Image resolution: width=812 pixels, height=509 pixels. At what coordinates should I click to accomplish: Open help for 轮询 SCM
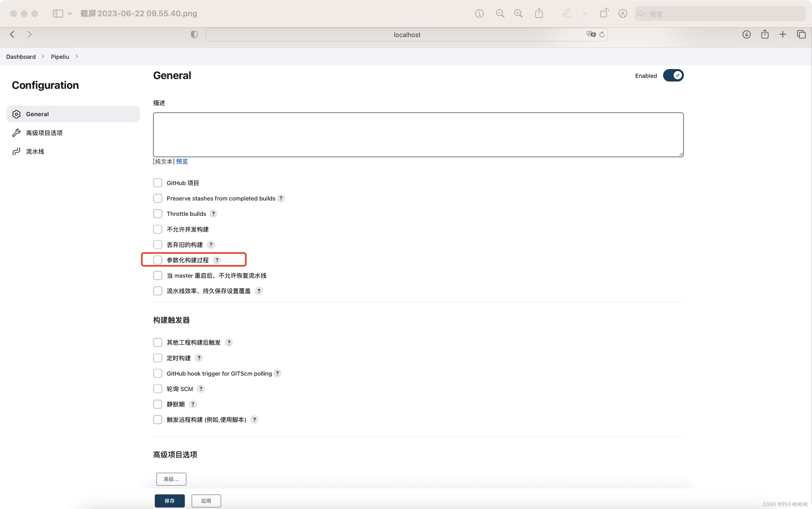point(201,389)
